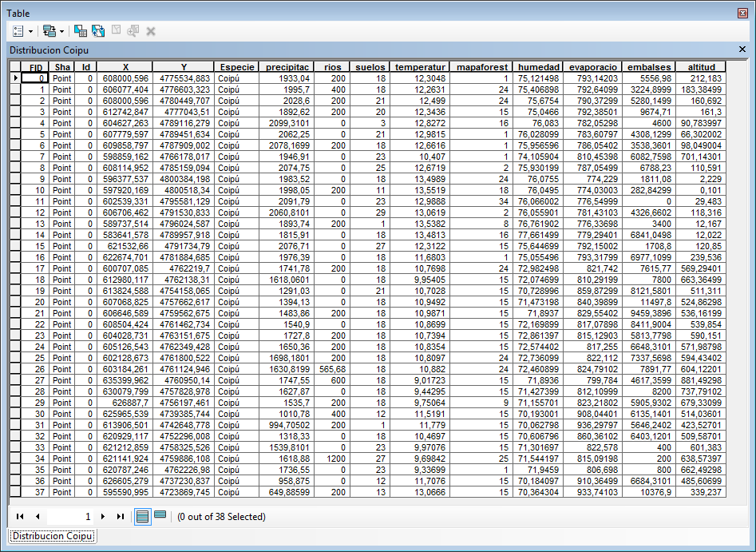The image size is (756, 552).
Task: Click the Point shape cell in FID 9 row
Action: point(61,179)
